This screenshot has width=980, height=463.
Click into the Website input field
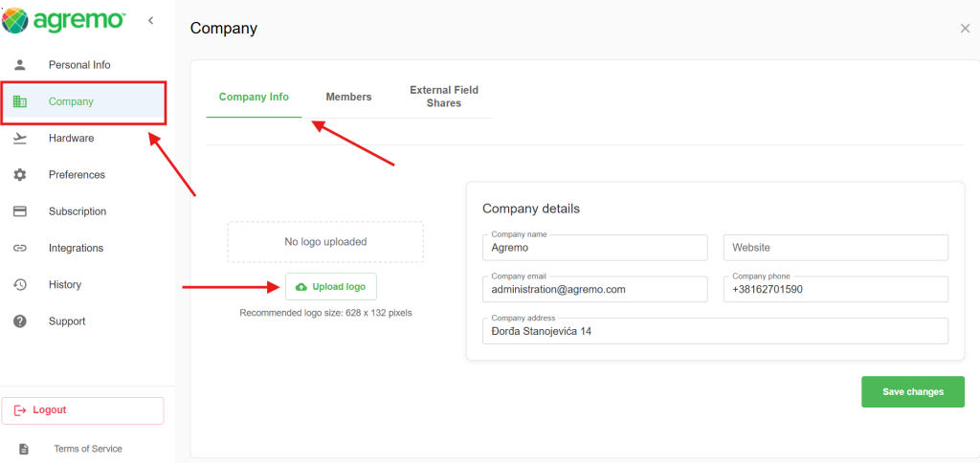[x=835, y=248]
